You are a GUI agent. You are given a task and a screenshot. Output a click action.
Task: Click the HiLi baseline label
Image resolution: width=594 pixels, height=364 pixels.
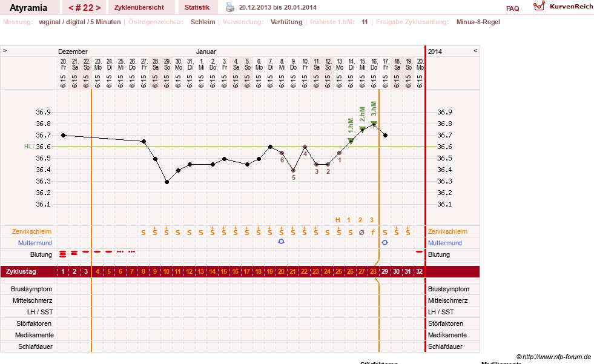[x=29, y=147]
